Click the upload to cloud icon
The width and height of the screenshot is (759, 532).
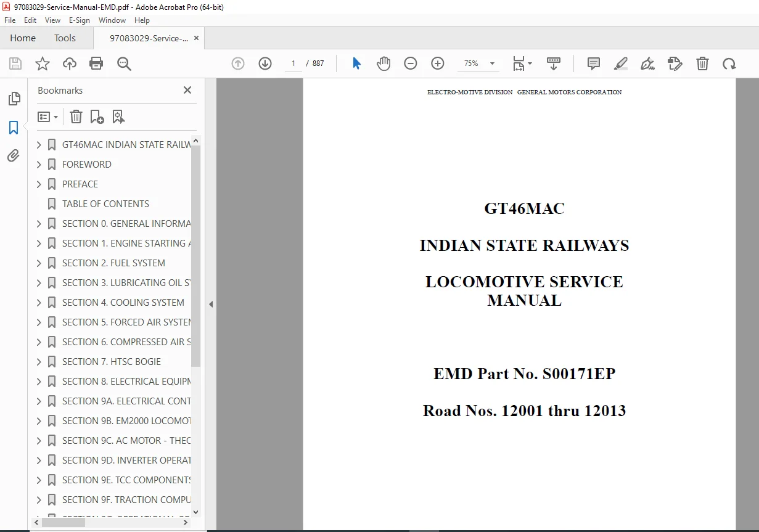(70, 63)
